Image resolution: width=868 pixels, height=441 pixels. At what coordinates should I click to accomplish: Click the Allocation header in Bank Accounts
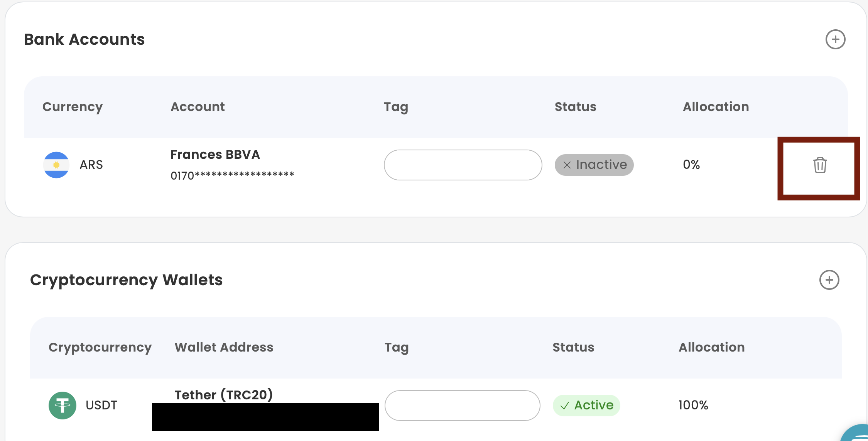pyautogui.click(x=716, y=107)
